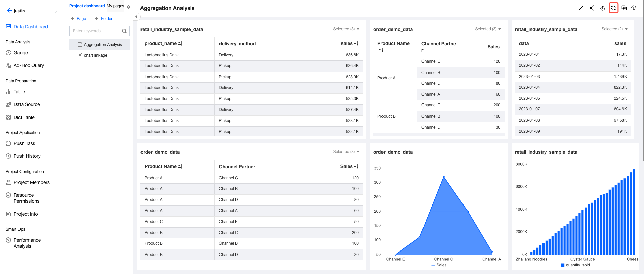Image resolution: width=644 pixels, height=274 pixels.
Task: Click the search magnifier in keywords box
Action: coord(124,31)
